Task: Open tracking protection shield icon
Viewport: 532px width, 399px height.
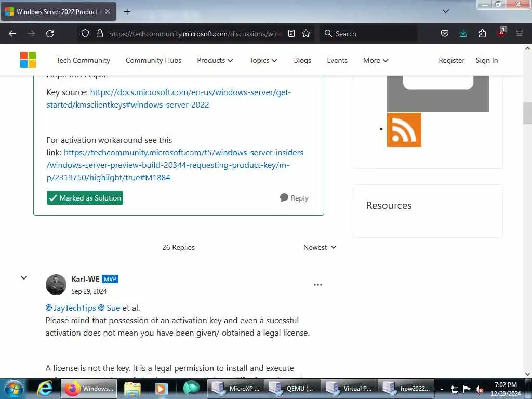Action: click(85, 33)
